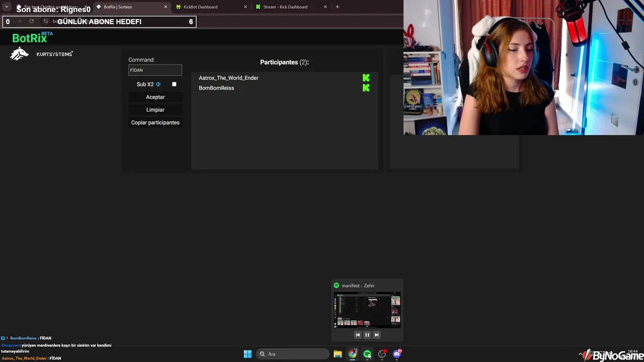The width and height of the screenshot is (644, 362).
Task: Open OBS Studio from the taskbar
Action: [382, 354]
